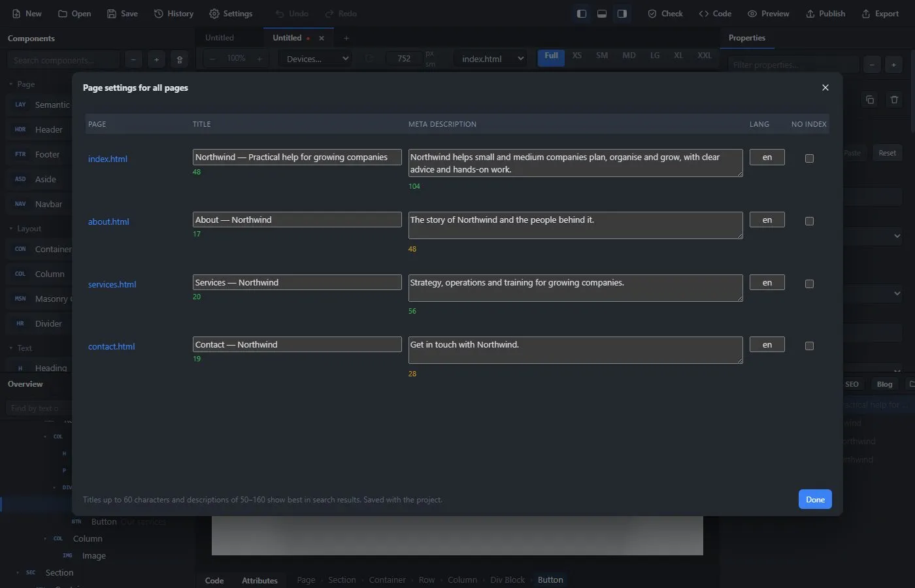This screenshot has height=588, width=915.
Task: Toggle the bottom panel layout icon
Action: coord(602,14)
